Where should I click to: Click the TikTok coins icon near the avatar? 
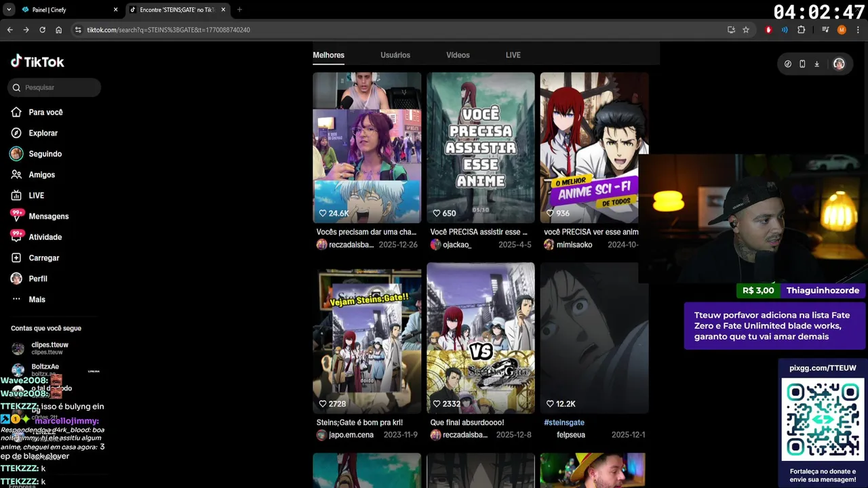[787, 64]
